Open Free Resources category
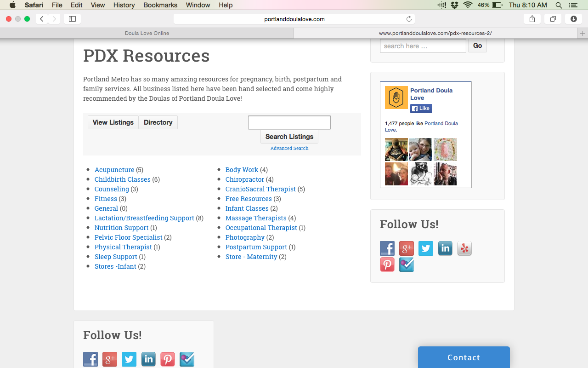Image resolution: width=588 pixels, height=368 pixels. (x=249, y=199)
